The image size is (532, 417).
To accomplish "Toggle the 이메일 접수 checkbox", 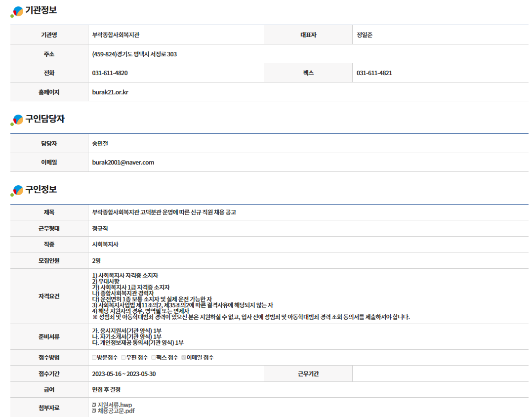I will pos(184,357).
